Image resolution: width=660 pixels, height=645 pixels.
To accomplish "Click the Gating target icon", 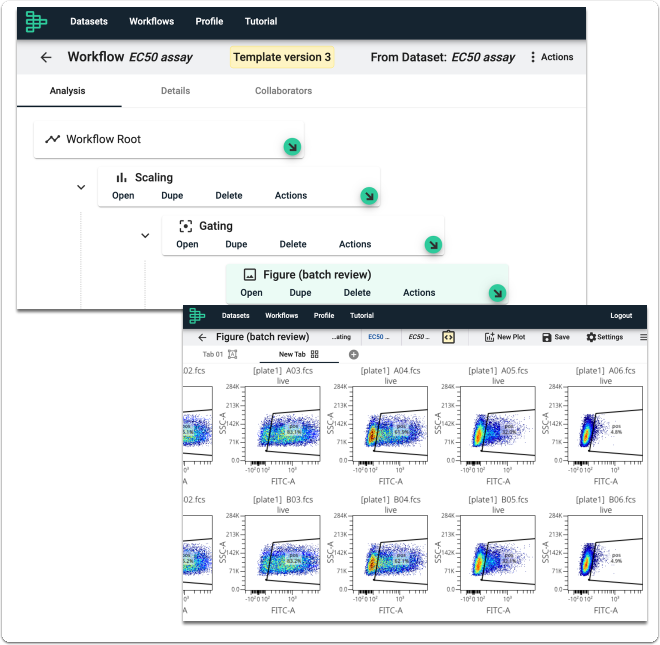I will [186, 226].
